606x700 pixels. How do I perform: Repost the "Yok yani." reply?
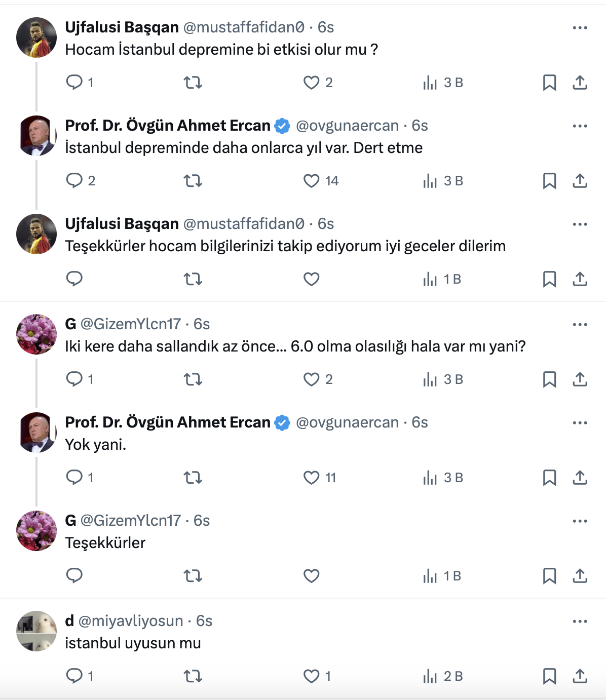pyautogui.click(x=193, y=478)
